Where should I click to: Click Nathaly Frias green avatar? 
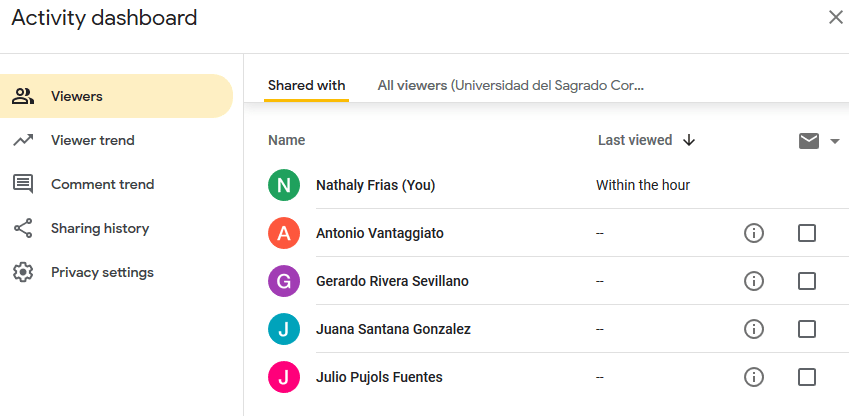(x=284, y=185)
